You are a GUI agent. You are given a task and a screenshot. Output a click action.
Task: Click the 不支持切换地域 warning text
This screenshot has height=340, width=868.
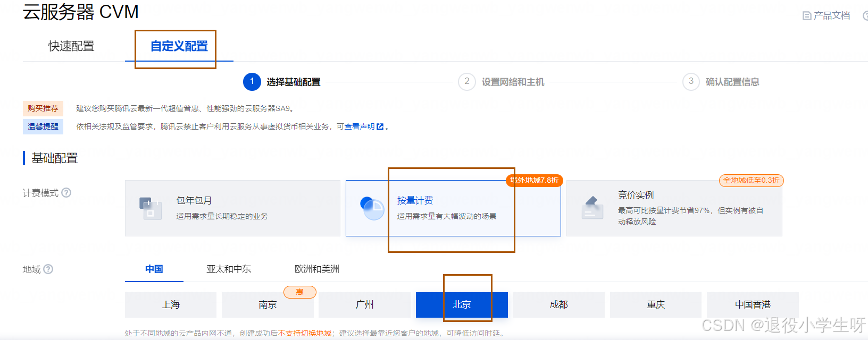tap(305, 333)
